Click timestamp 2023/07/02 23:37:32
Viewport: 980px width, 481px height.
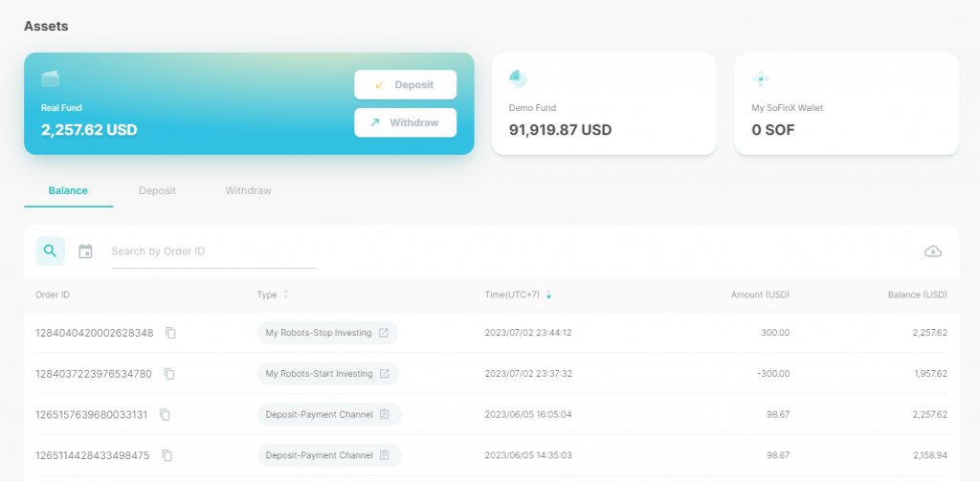(x=528, y=374)
